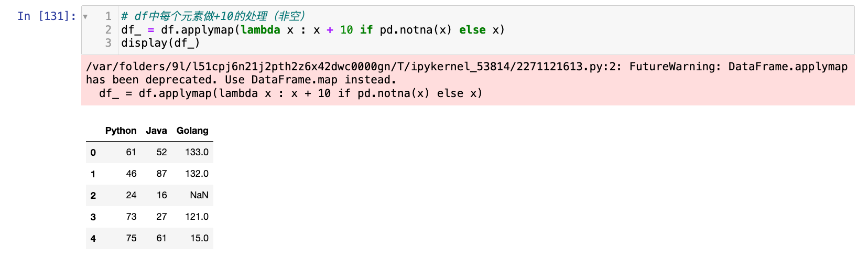Collapse the code cell using the fold triangle
The height and width of the screenshot is (256, 868).
[85, 17]
